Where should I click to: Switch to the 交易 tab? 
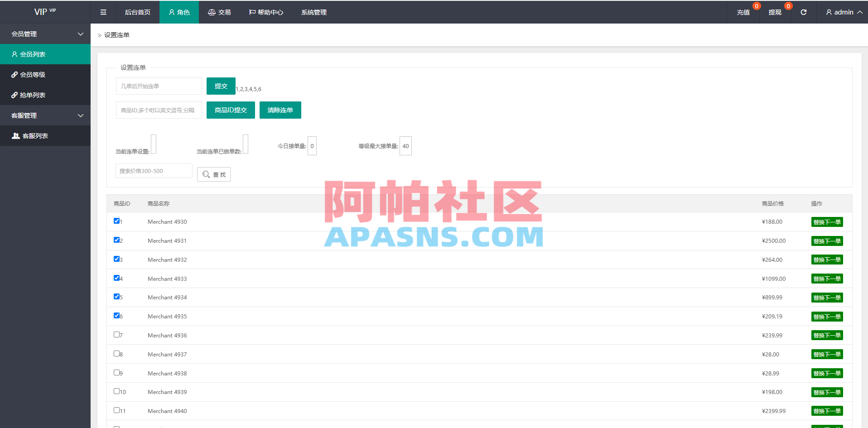(x=219, y=12)
